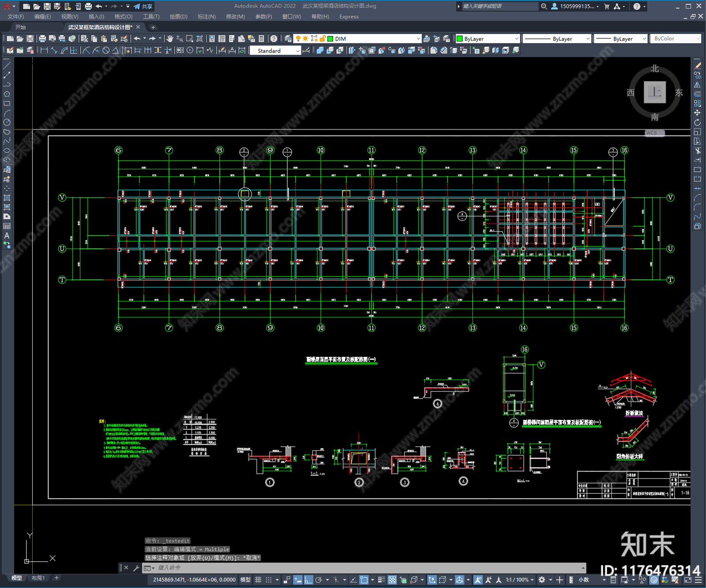Click the Customization hamburger icon in status bar
706x588 pixels.
(x=698, y=580)
